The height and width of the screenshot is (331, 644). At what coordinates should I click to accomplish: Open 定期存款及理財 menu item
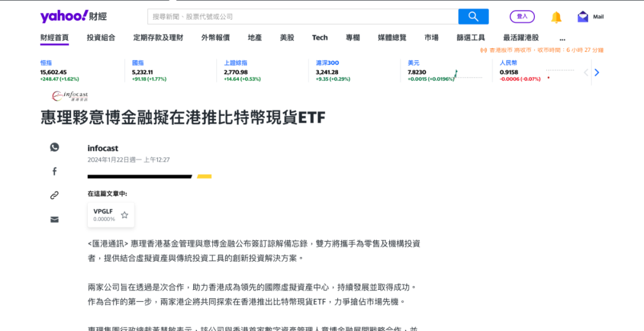click(x=158, y=38)
